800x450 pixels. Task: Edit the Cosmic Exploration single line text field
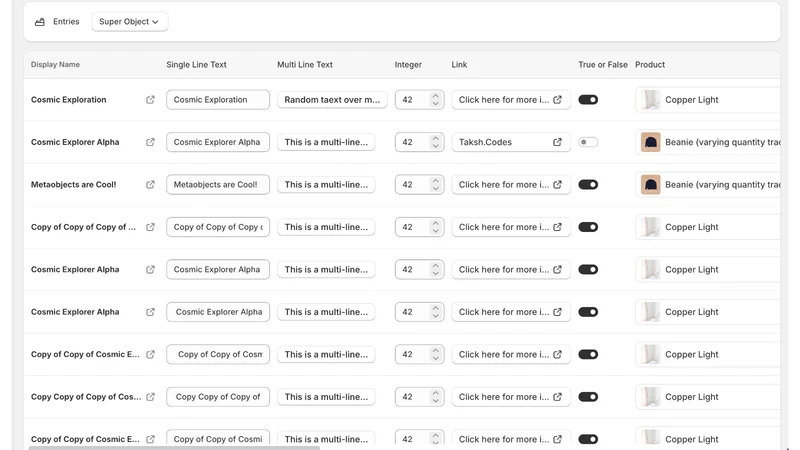pyautogui.click(x=218, y=100)
